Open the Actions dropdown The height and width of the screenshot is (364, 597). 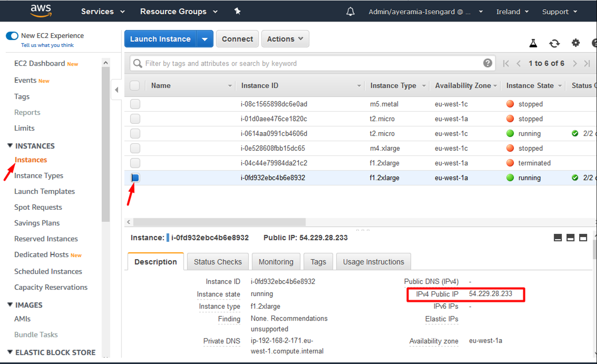click(x=285, y=39)
